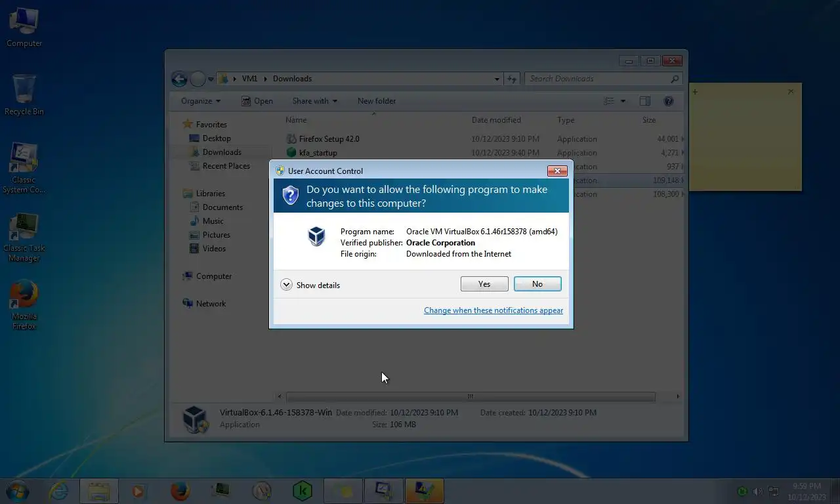This screenshot has width=840, height=504.
Task: Toggle the preview pane icon
Action: (645, 101)
